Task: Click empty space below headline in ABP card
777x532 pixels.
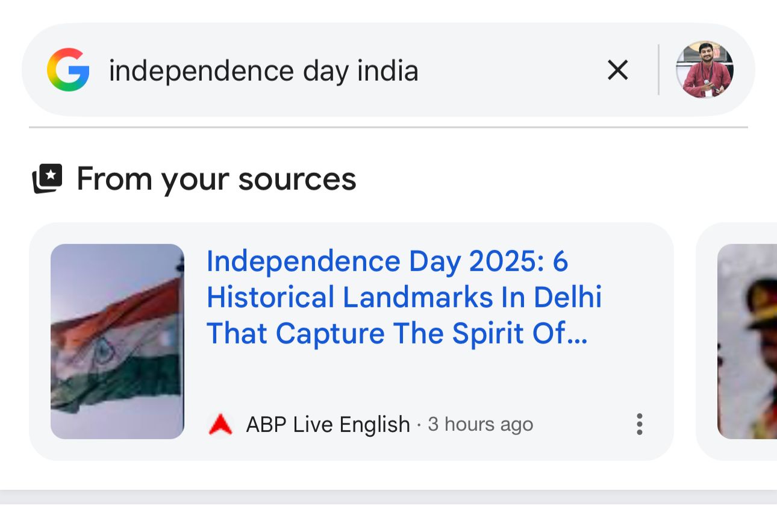Action: pyautogui.click(x=422, y=380)
